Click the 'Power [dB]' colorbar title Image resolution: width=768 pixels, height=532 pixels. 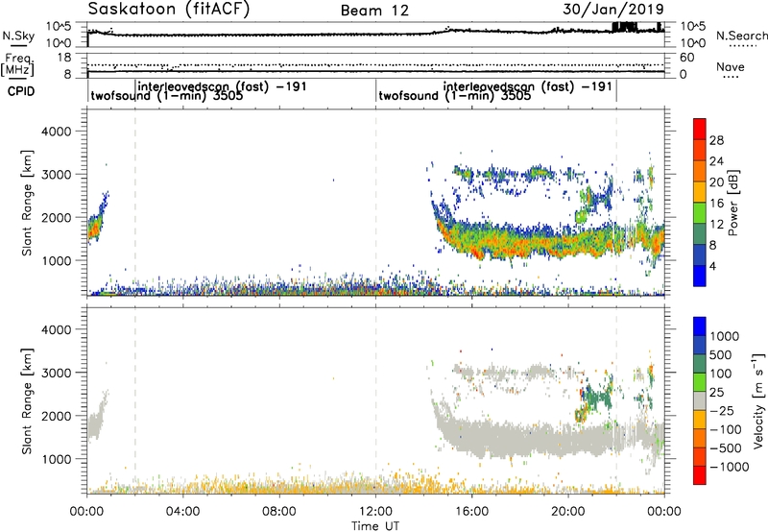pos(732,203)
